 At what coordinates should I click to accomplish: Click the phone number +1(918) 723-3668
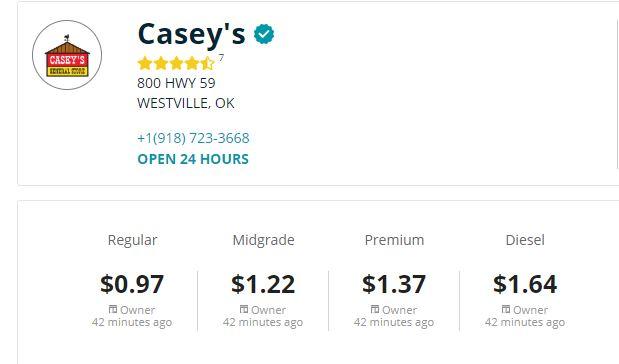pos(193,138)
